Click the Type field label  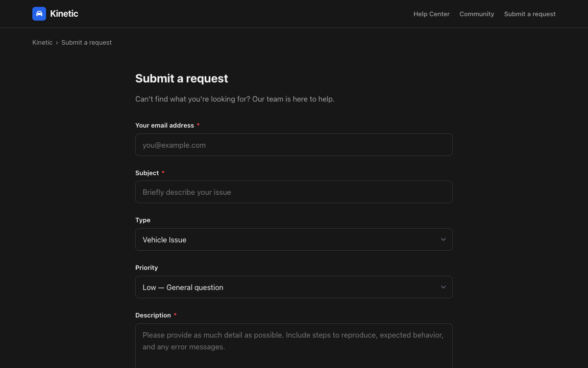(143, 220)
